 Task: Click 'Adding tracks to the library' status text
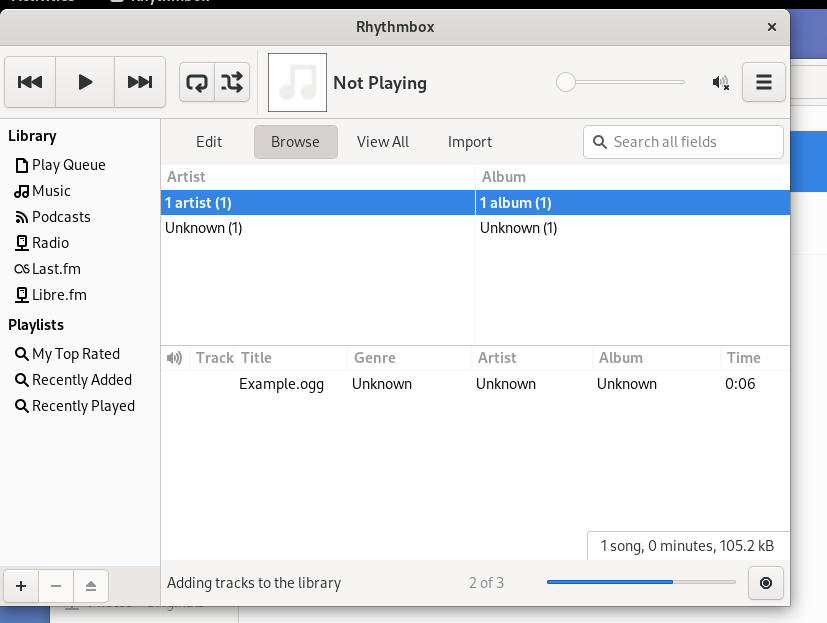point(254,583)
